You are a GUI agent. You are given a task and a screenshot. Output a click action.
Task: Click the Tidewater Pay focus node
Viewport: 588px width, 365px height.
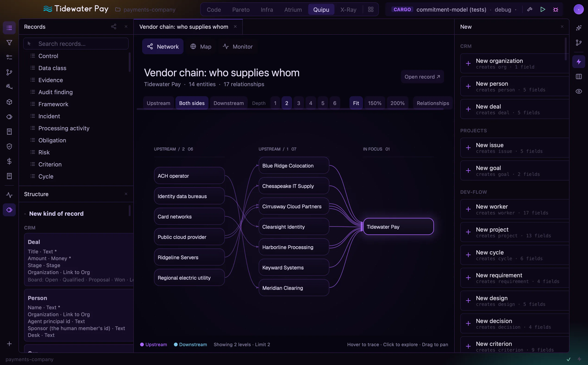[x=398, y=226]
